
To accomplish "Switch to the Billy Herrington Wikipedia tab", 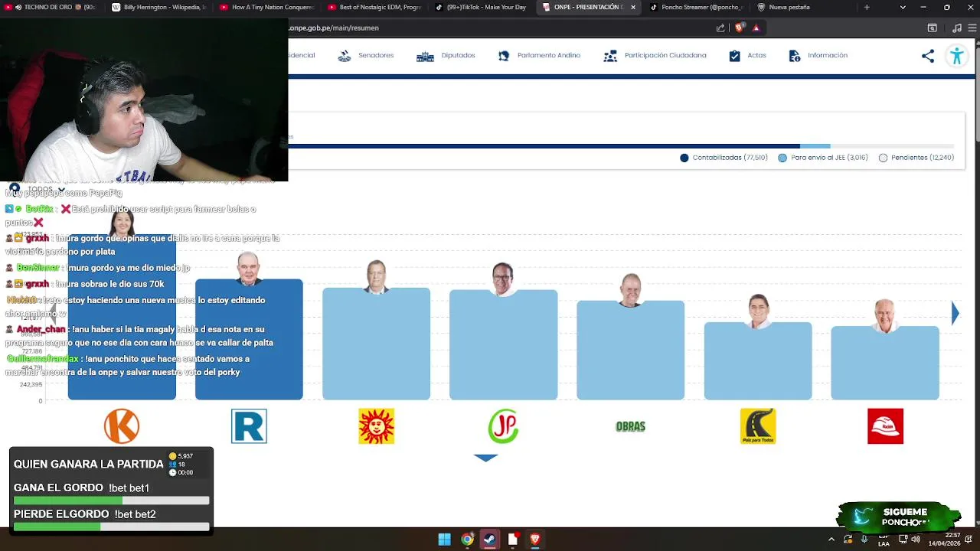I will [158, 7].
